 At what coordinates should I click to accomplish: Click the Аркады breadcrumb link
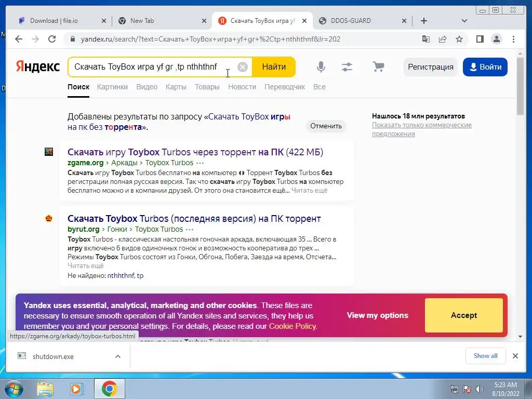124,163
